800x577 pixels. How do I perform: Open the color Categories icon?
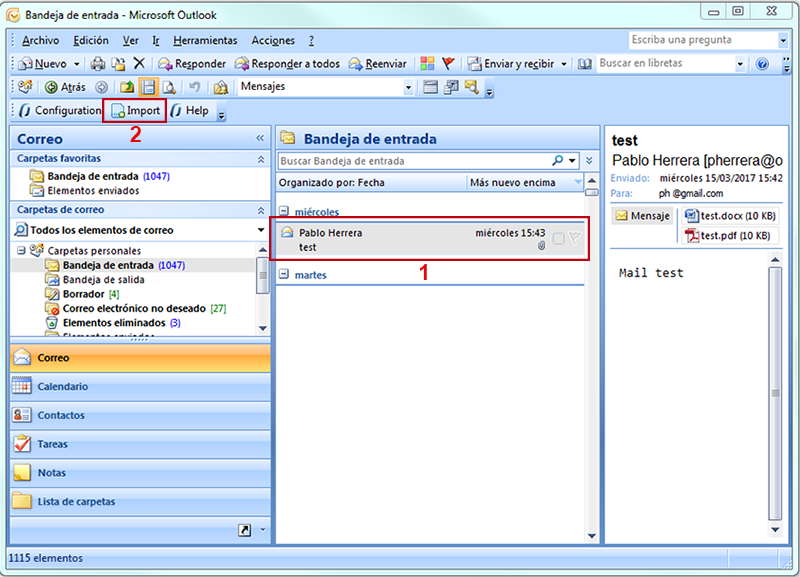coord(427,63)
